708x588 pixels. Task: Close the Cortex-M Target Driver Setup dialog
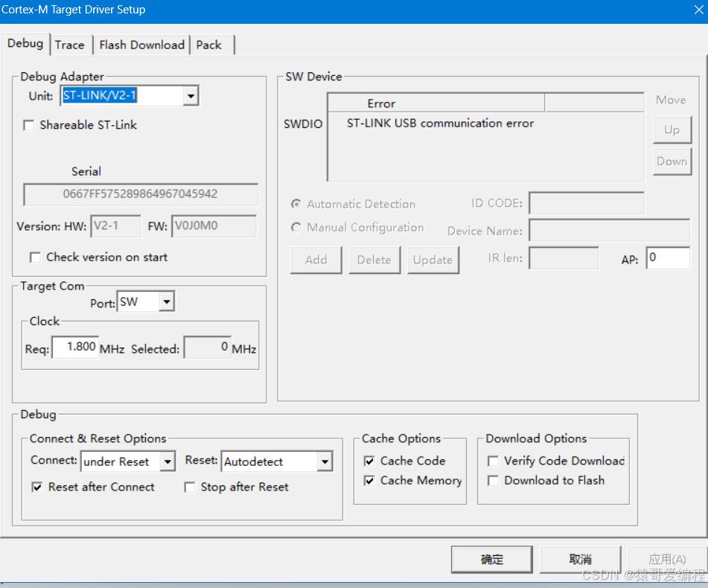[x=698, y=10]
